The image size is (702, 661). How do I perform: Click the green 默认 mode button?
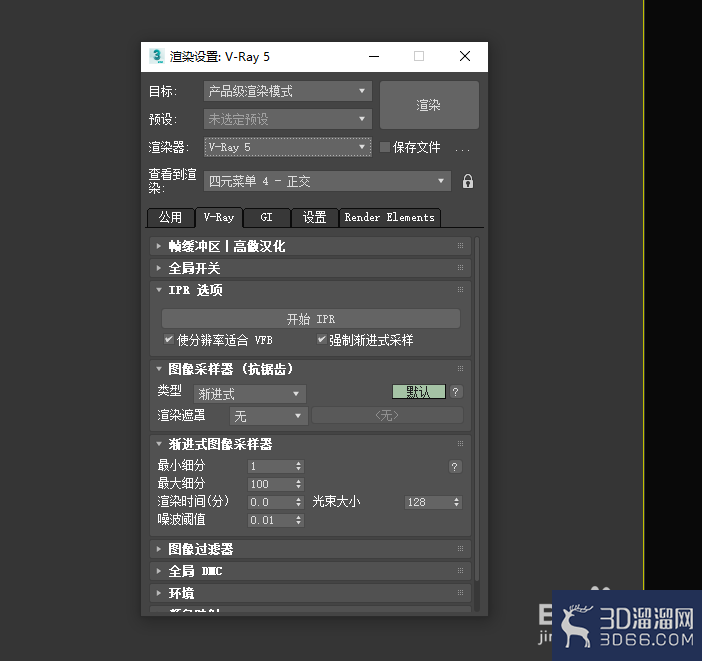(419, 392)
